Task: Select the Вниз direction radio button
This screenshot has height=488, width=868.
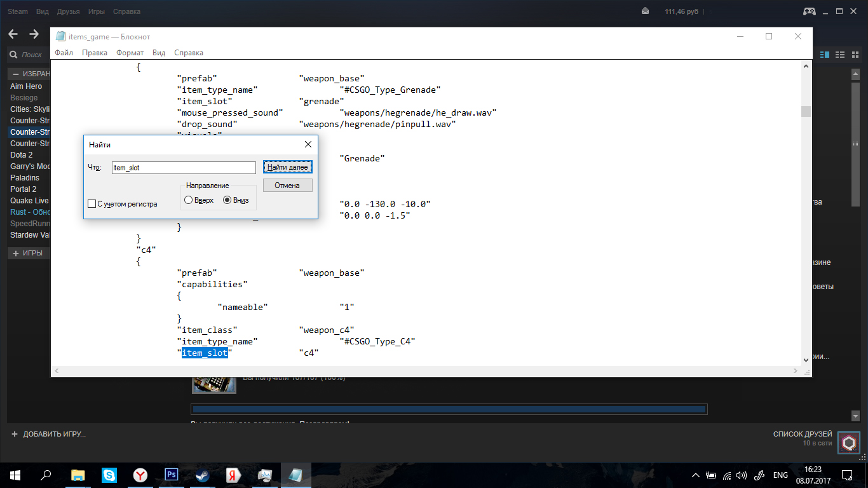Action: 227,200
